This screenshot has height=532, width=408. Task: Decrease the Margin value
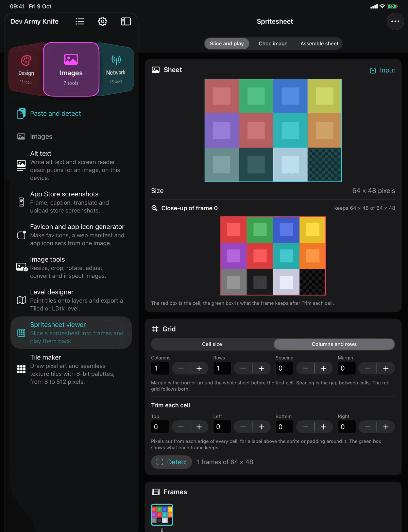(368, 368)
